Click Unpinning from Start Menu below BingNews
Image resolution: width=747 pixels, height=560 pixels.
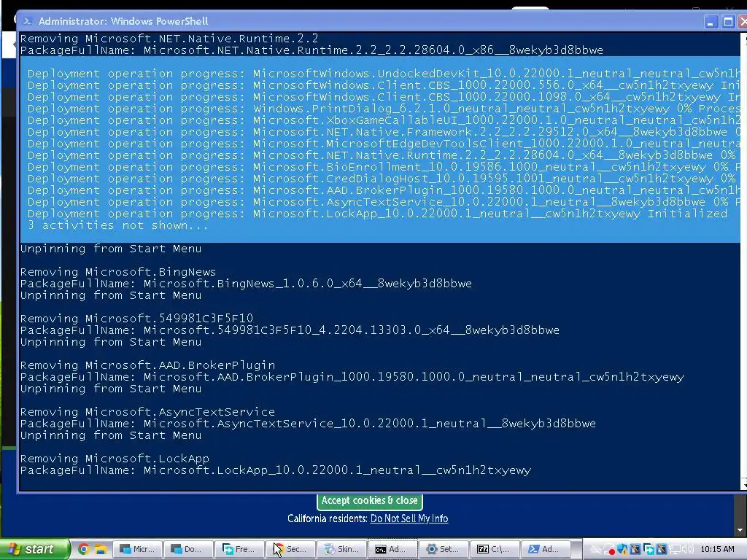click(x=111, y=295)
